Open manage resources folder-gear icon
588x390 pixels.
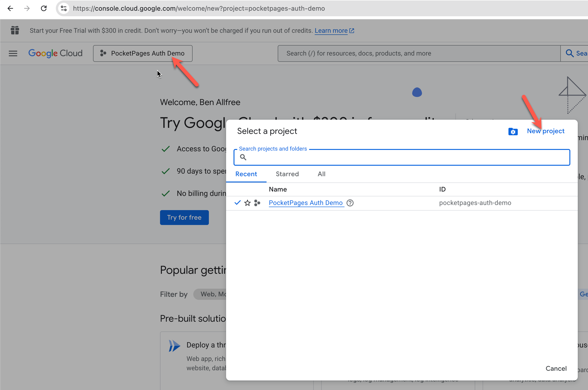513,131
